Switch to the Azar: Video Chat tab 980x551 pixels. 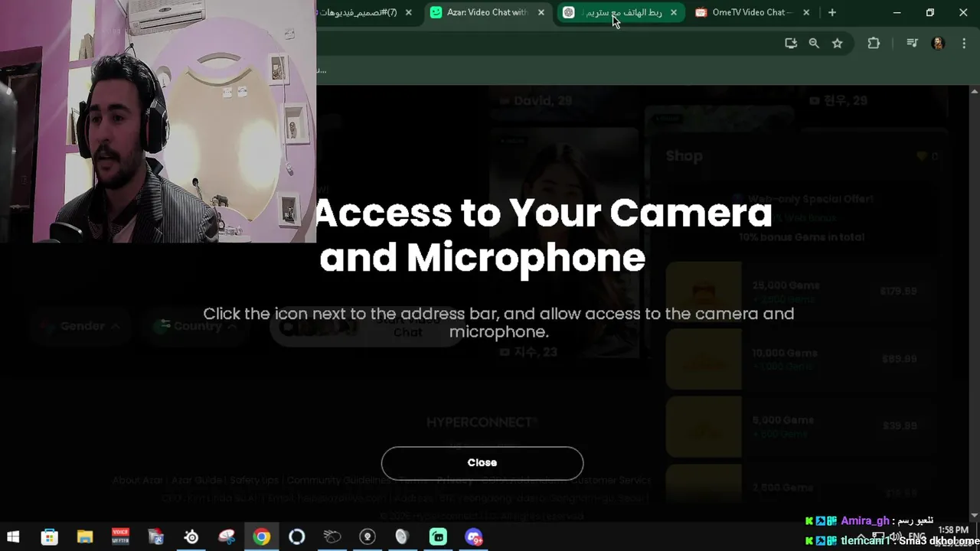[488, 12]
